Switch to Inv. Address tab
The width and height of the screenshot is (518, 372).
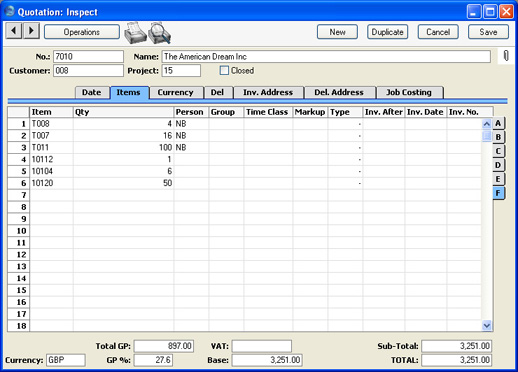[268, 92]
